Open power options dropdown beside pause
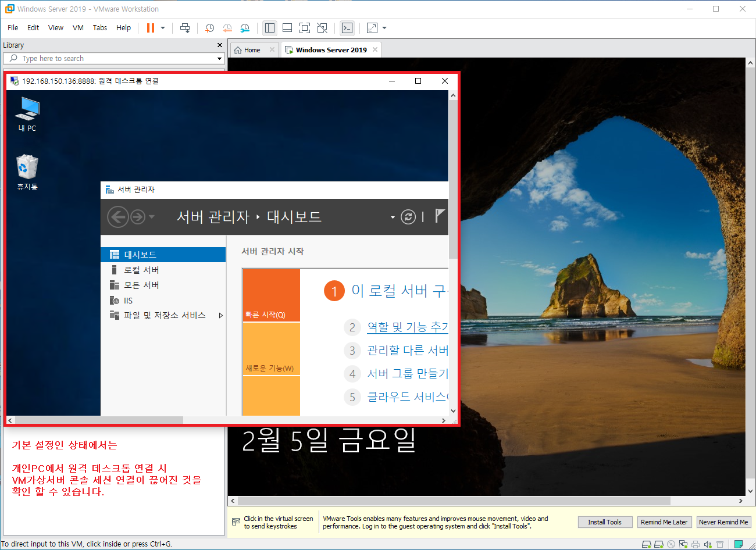 point(163,28)
